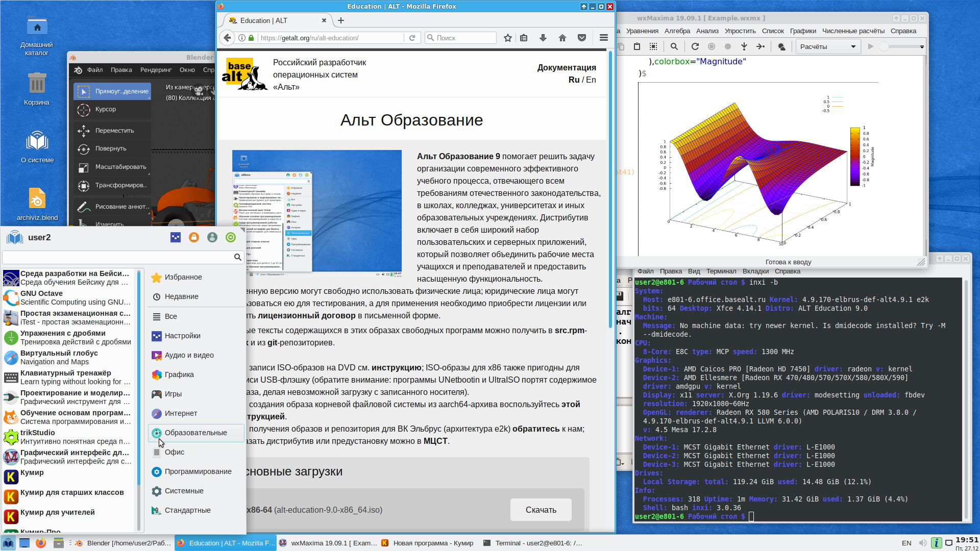Image resolution: width=980 pixels, height=551 pixels.
Task: Select Blender Cursor tool
Action: [x=112, y=109]
